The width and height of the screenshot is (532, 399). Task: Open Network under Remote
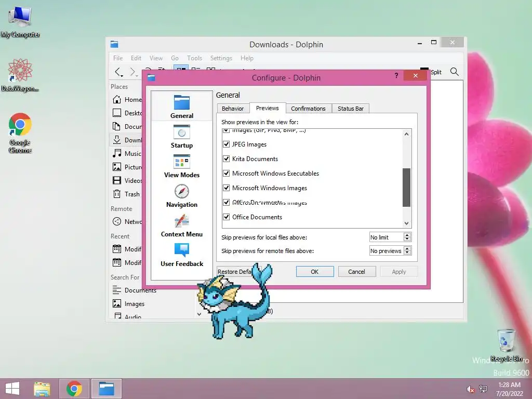127,221
